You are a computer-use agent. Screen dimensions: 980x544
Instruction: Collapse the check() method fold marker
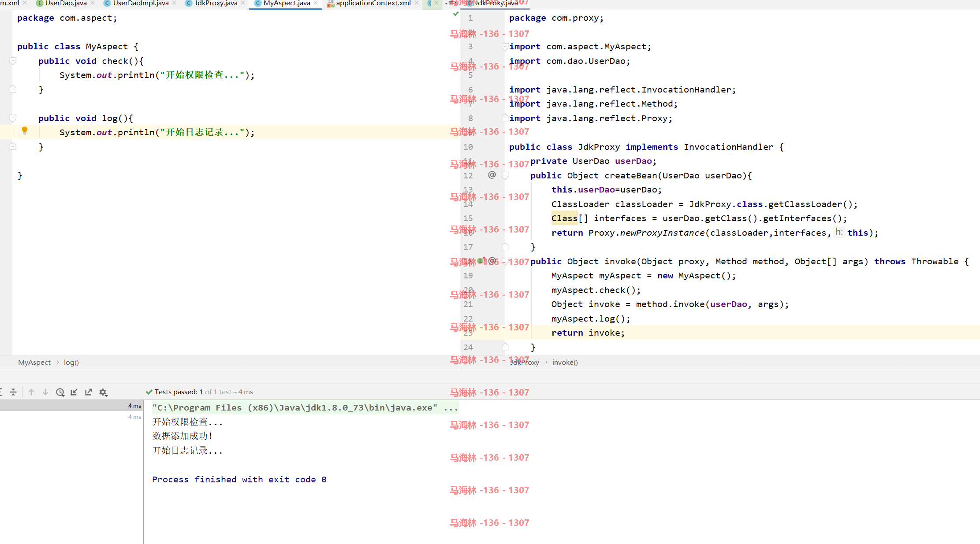coord(13,61)
